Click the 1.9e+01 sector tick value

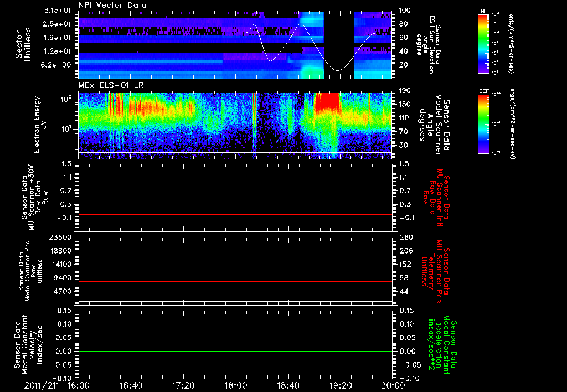[x=58, y=38]
